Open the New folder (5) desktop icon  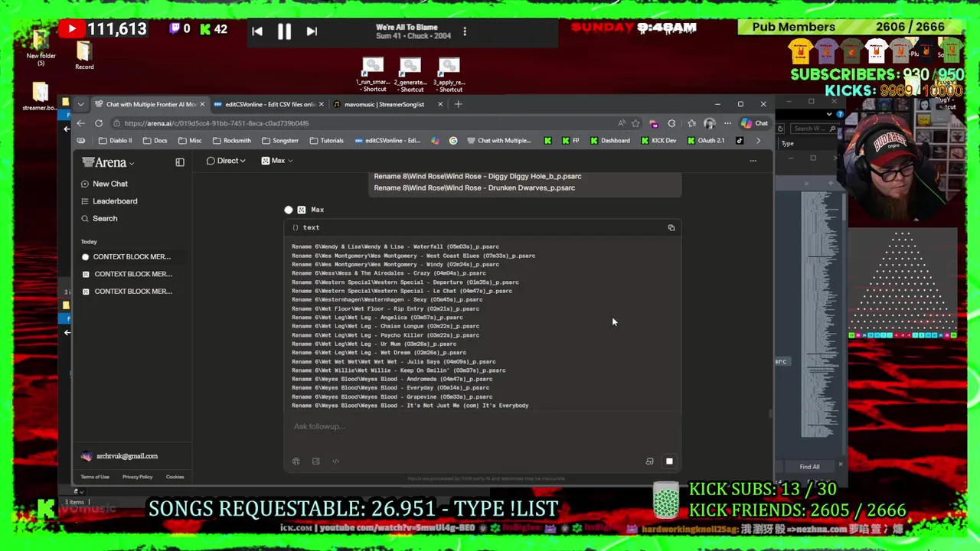point(41,48)
